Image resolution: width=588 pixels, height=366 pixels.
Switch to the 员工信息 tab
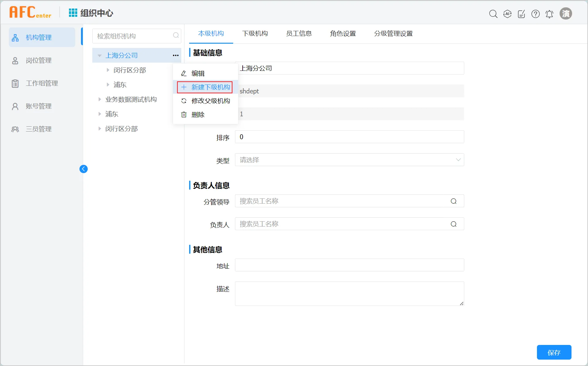pyautogui.click(x=299, y=34)
